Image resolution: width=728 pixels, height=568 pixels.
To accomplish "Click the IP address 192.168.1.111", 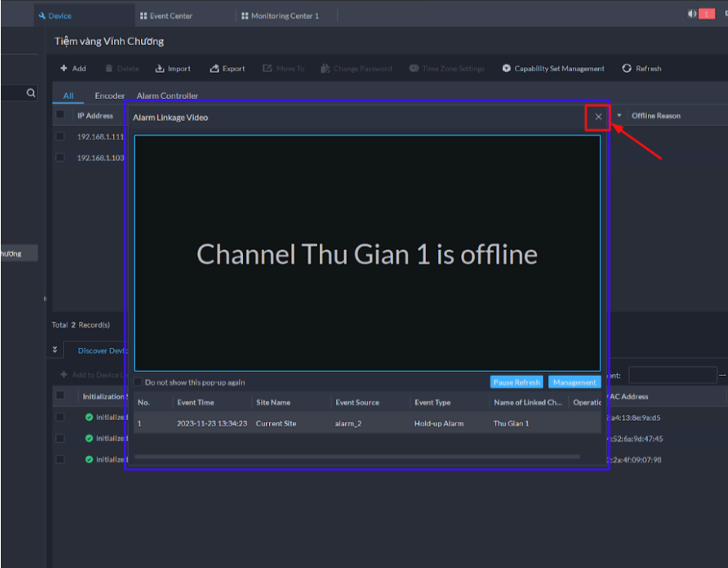I will (x=100, y=137).
